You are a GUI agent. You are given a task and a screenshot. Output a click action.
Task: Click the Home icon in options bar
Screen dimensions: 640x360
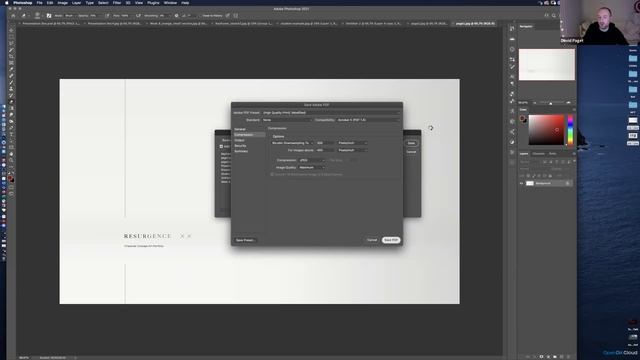click(x=13, y=16)
